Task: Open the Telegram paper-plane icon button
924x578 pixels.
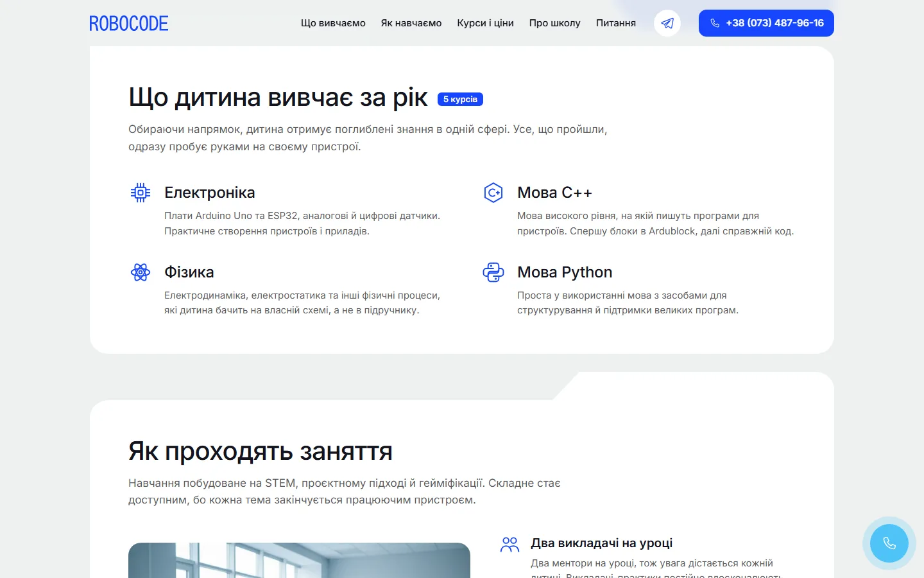Action: [x=667, y=23]
